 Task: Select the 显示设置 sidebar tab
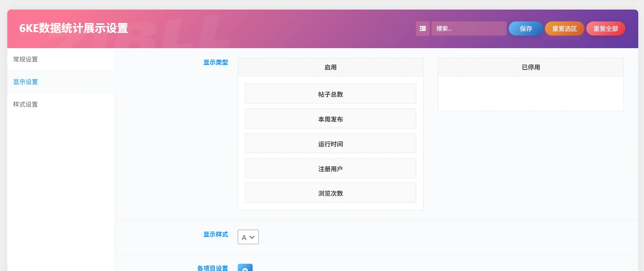pos(26,82)
